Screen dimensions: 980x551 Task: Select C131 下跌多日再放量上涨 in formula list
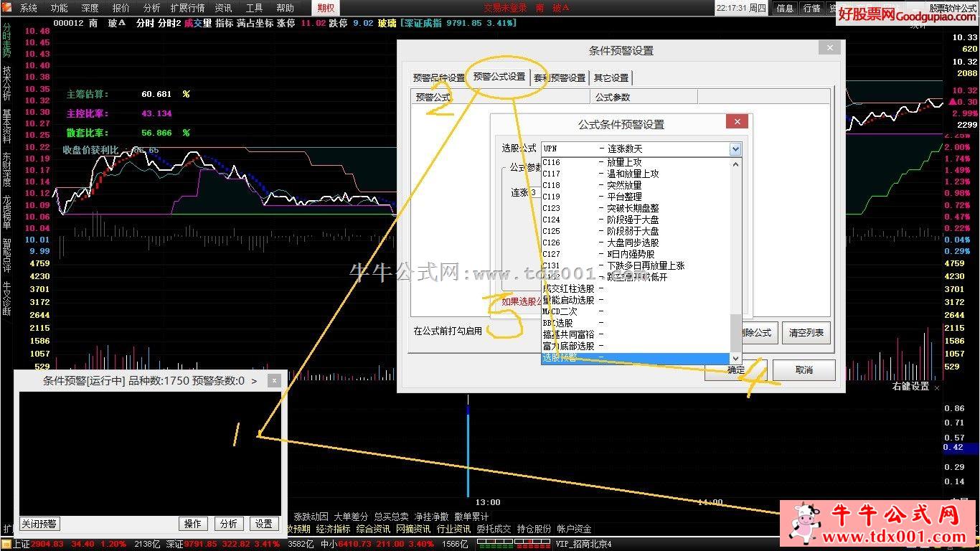pos(635,265)
